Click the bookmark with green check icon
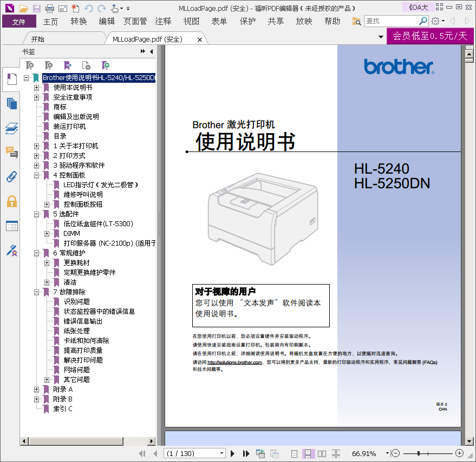The width and height of the screenshot is (476, 462). (106, 65)
